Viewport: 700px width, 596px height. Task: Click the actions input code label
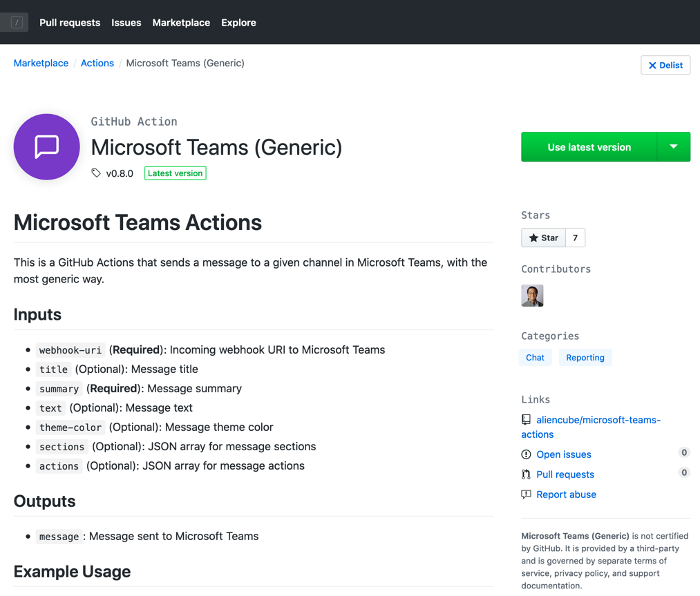pos(59,466)
